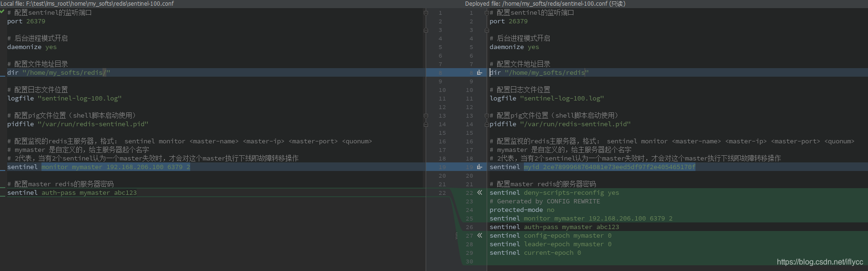Click 'port 26379' in the local file pane
Viewport: 868px width, 271px height.
[x=26, y=21]
